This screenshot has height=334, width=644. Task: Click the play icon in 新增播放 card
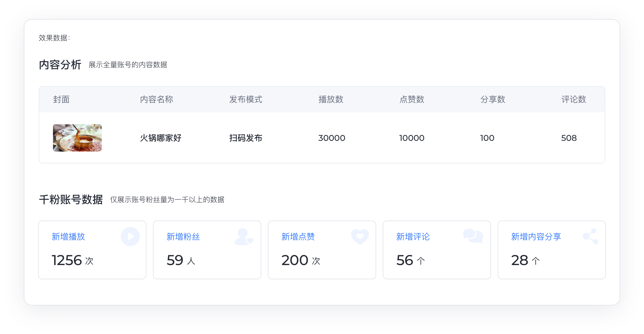pos(130,237)
